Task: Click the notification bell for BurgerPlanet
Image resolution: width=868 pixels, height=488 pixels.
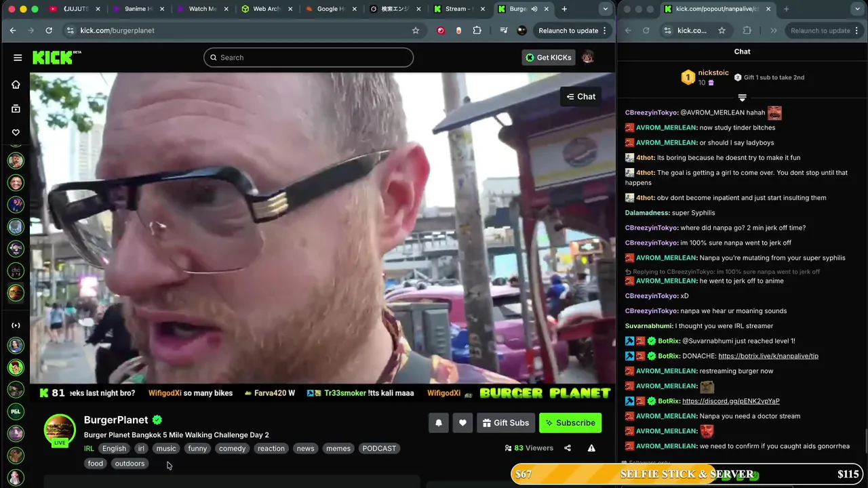Action: 439,423
